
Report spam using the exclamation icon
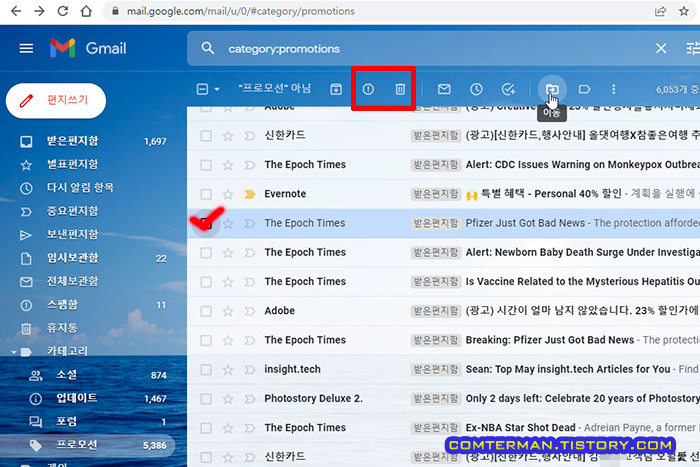(368, 89)
